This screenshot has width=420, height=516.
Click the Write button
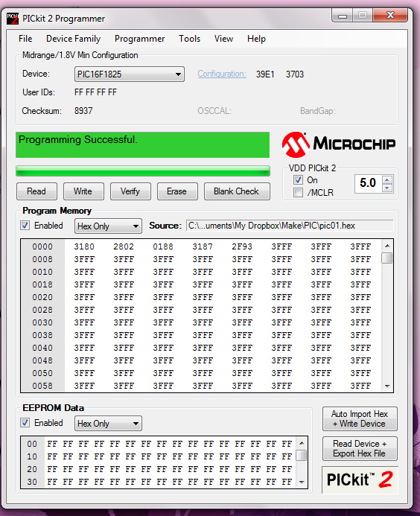click(x=83, y=191)
